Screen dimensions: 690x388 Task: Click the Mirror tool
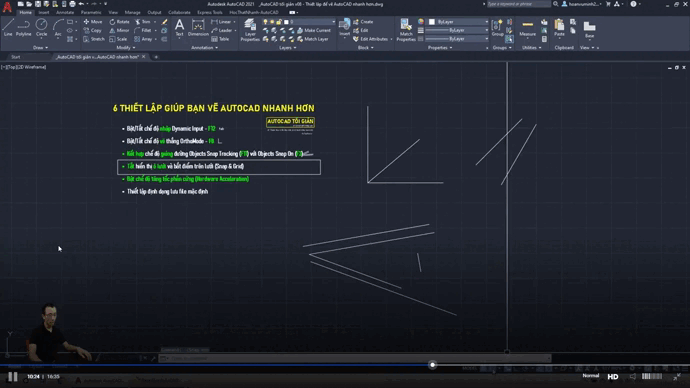[x=119, y=30]
